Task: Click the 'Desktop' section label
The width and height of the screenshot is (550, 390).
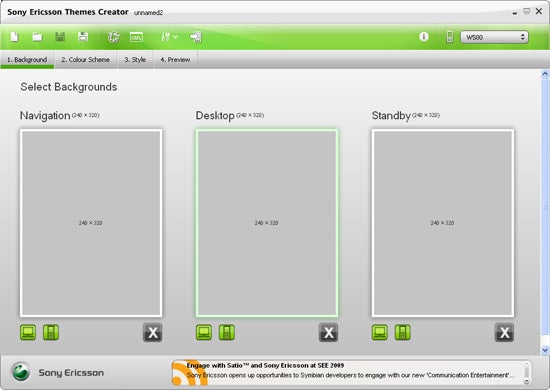Action: (x=215, y=115)
